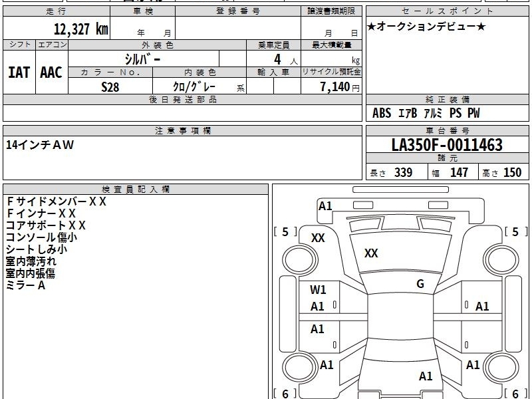Select the mileage value 12,327 km
532x399 pixels.
click(x=80, y=29)
